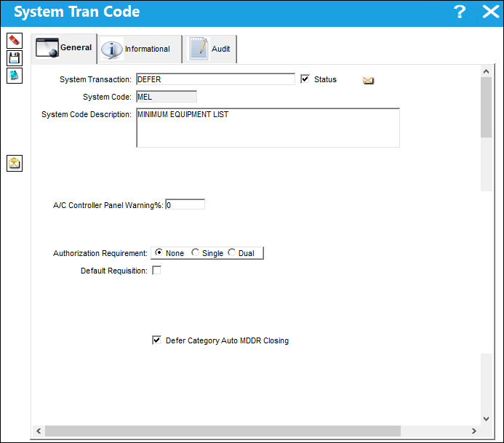Switch to the Informational tab
Screen dimensions: 504x443
click(x=140, y=49)
